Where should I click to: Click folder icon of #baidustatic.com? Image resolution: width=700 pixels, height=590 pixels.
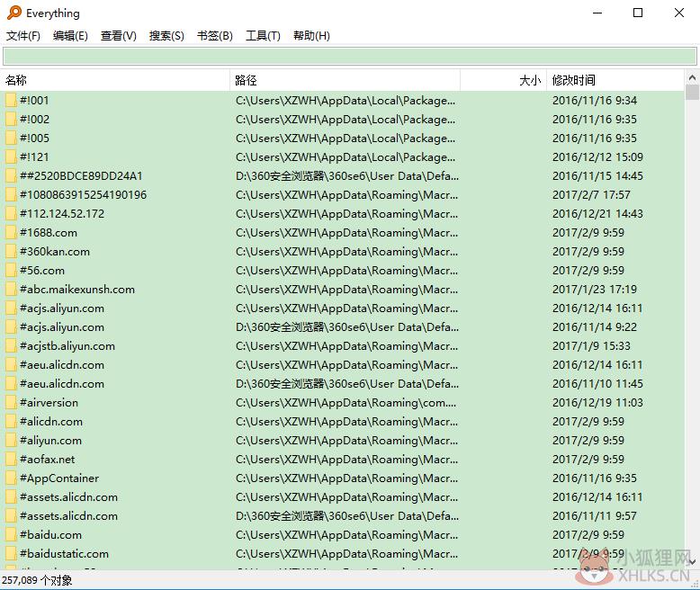click(x=11, y=553)
